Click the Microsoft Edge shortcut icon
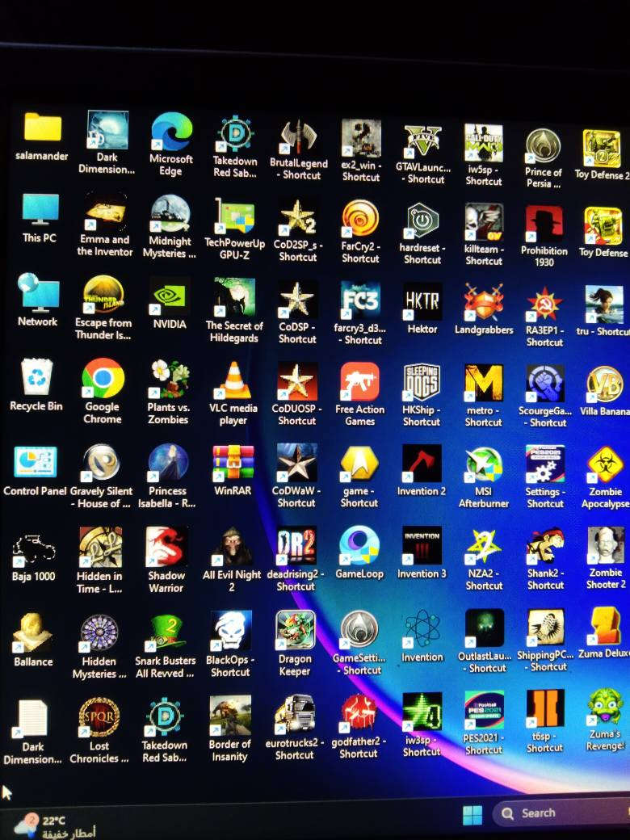Viewport: 630px width, 840px height. (x=171, y=132)
